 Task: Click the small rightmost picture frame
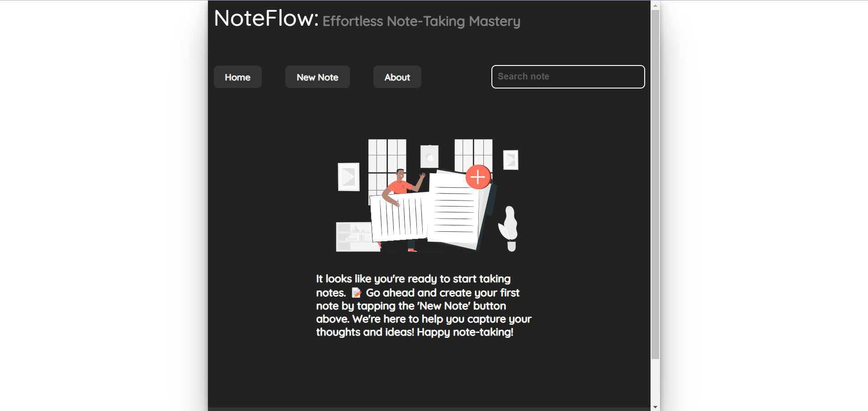(511, 160)
